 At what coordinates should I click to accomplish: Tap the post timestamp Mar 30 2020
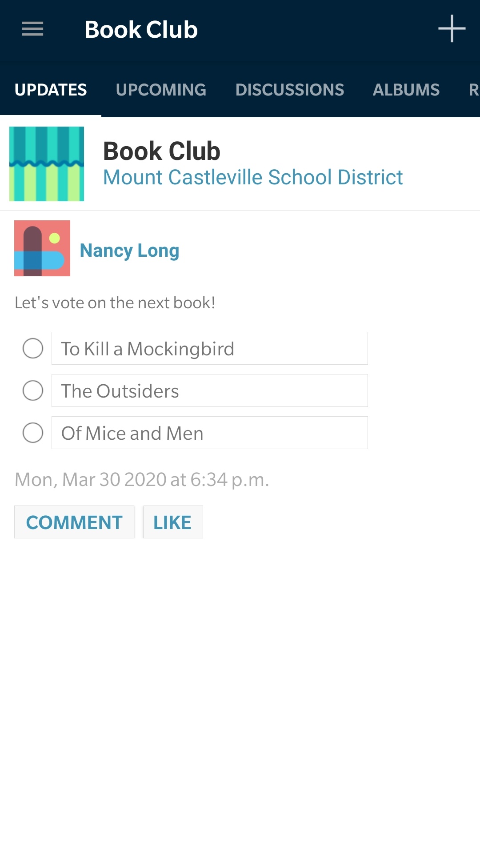(x=142, y=480)
